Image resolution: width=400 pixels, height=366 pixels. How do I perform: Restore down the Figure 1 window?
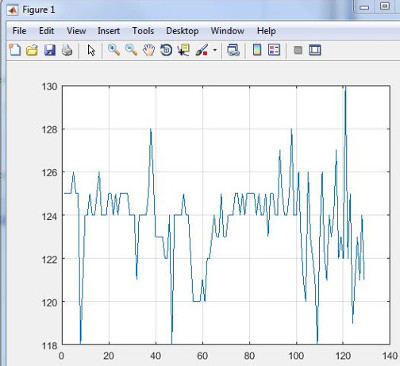click(384, 6)
